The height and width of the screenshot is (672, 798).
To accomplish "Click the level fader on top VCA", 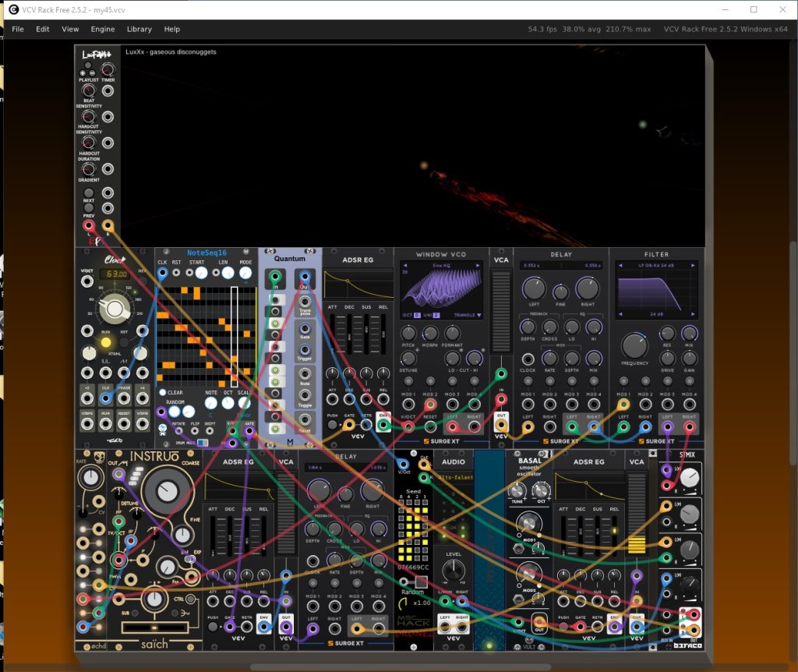I will pyautogui.click(x=501, y=310).
